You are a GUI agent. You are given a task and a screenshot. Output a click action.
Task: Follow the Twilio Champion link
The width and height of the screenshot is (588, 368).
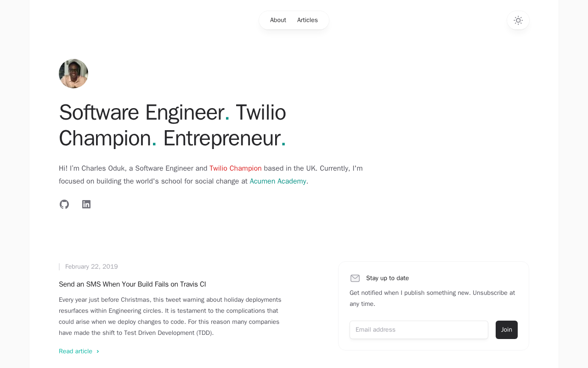point(235,168)
